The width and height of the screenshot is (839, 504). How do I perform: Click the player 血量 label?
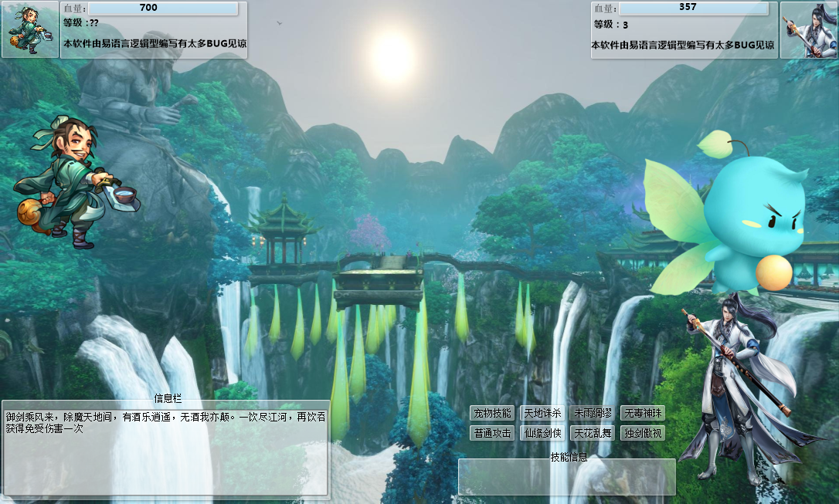click(605, 8)
